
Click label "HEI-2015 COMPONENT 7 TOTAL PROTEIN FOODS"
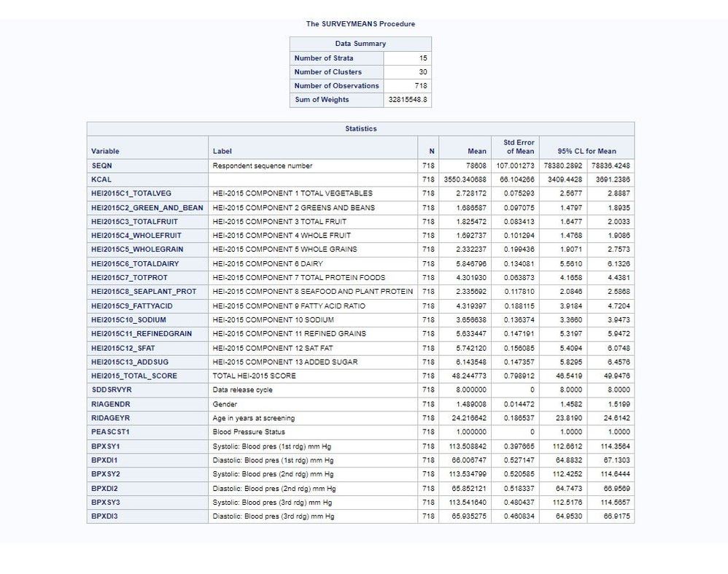point(299,278)
